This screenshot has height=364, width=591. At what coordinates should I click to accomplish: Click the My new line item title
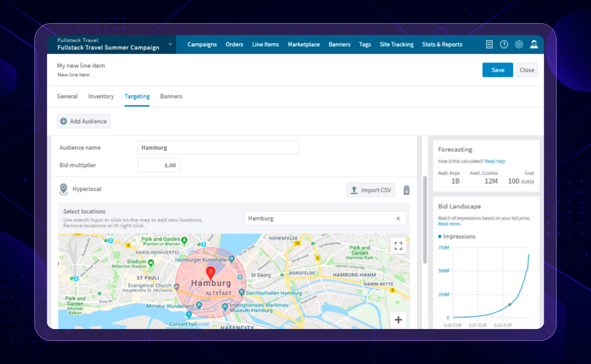81,66
